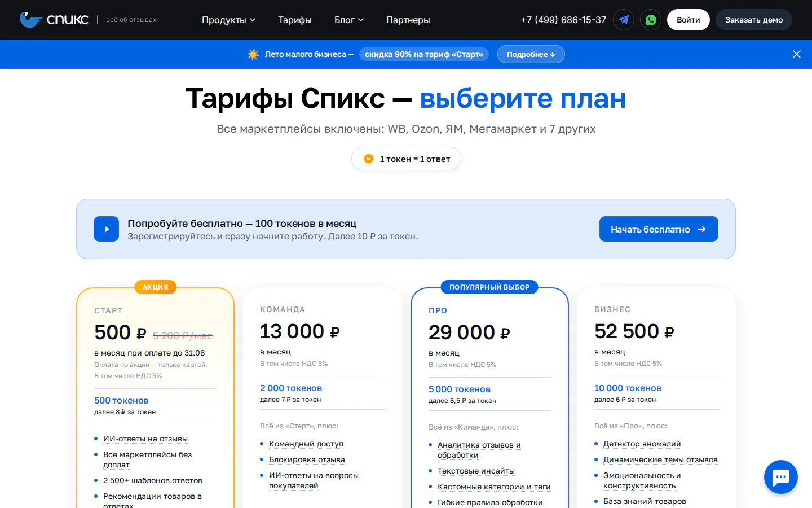Click the СТАРТ plan title

pyautogui.click(x=108, y=310)
